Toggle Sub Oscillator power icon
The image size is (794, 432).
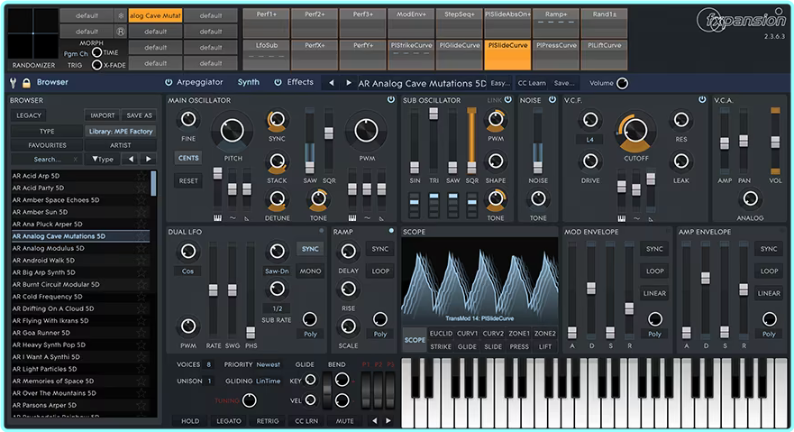pyautogui.click(x=508, y=100)
